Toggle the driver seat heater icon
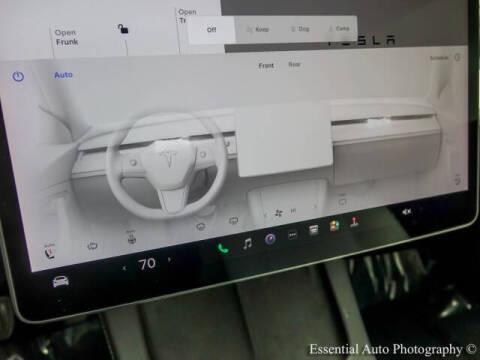The height and width of the screenshot is (360, 480). 50,251
